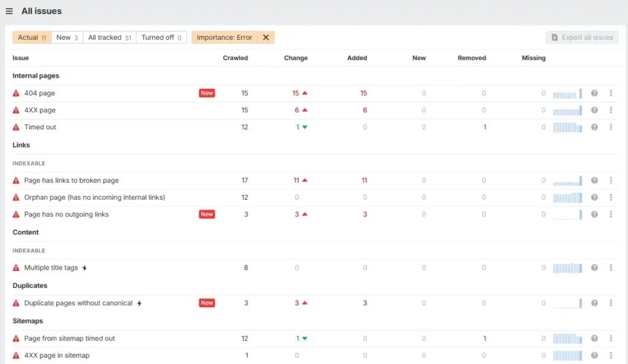Open more options for Page has no outgoing links
This screenshot has width=628, height=364.
(x=611, y=214)
